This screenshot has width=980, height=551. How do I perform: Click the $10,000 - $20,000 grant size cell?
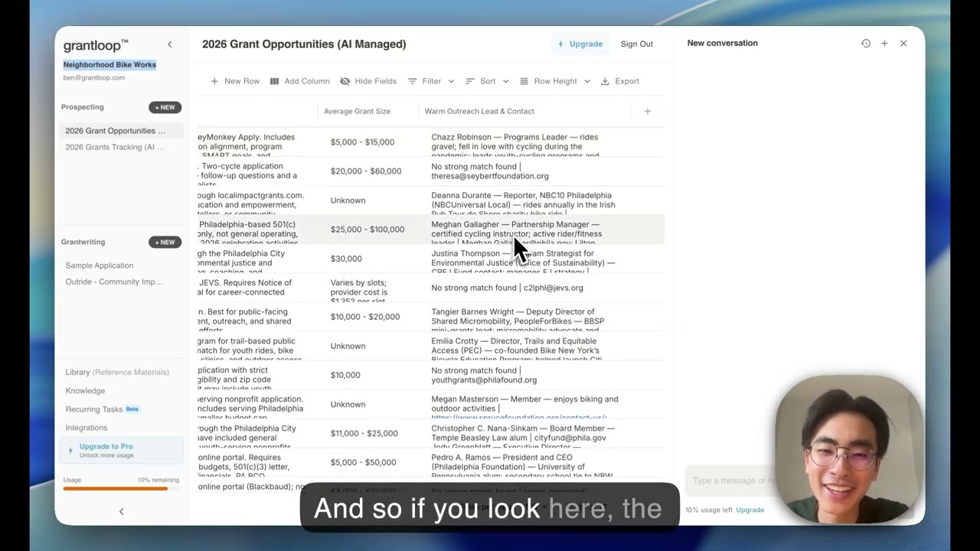point(368,317)
